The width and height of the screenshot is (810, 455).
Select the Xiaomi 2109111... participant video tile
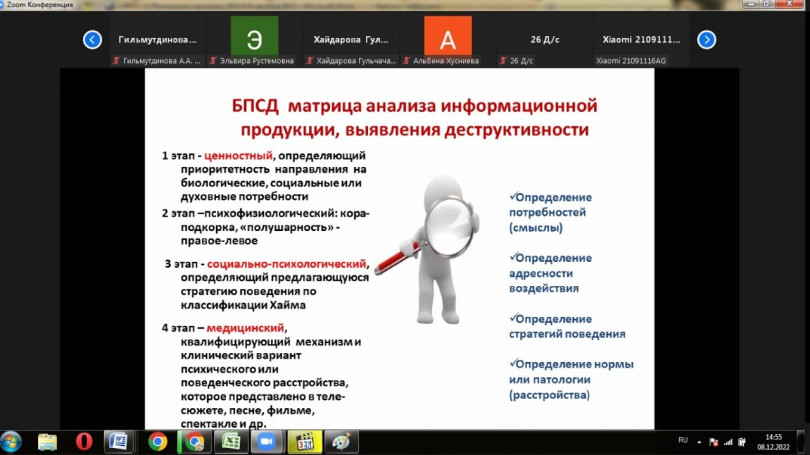641,41
